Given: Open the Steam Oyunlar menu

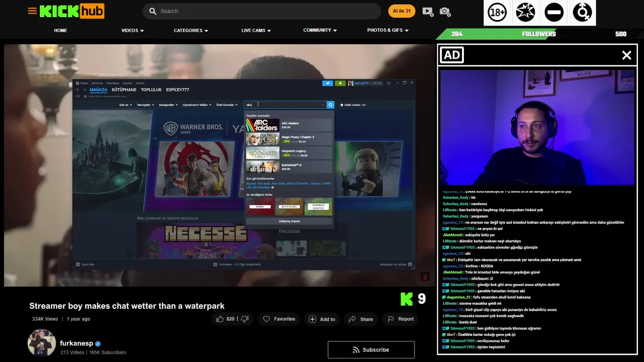Looking at the screenshot, I should tap(128, 83).
